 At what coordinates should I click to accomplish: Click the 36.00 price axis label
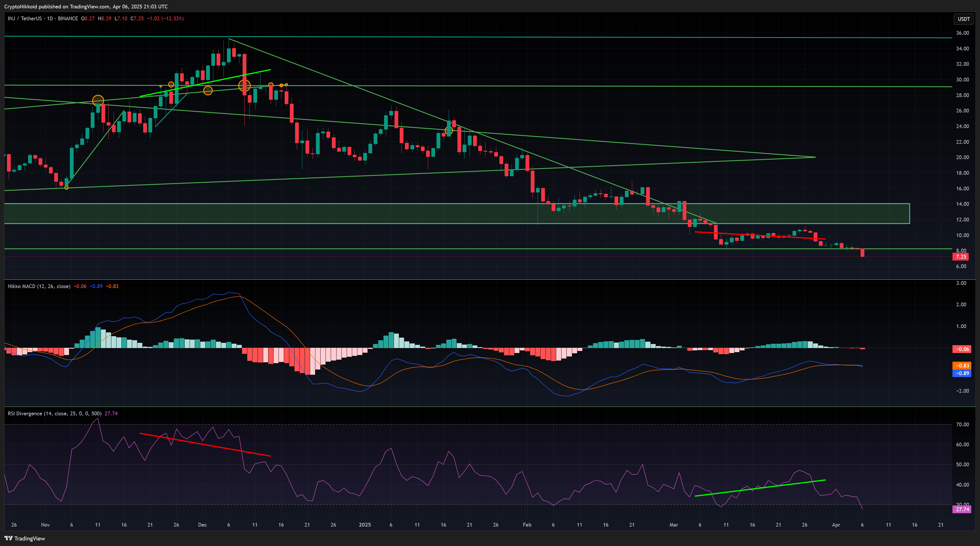tap(963, 33)
